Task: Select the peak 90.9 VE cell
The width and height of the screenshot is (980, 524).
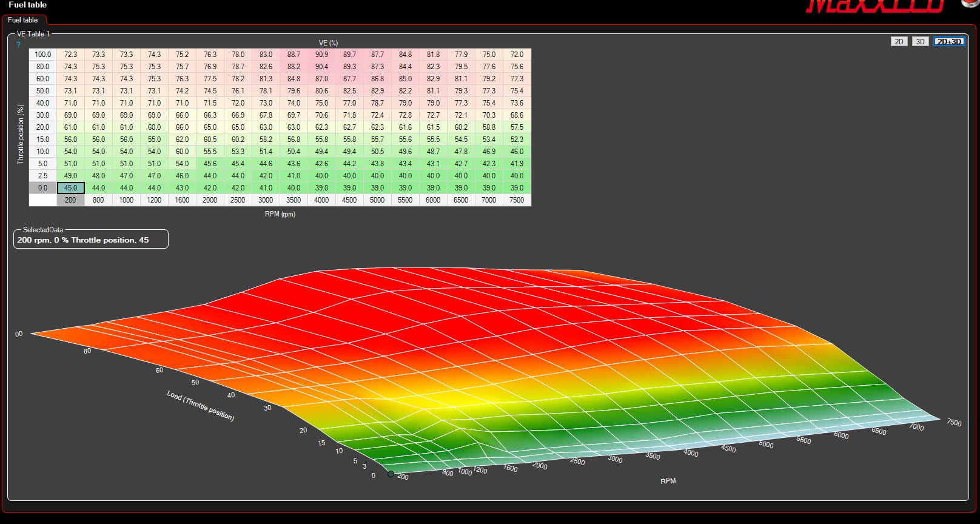Action: pos(321,55)
